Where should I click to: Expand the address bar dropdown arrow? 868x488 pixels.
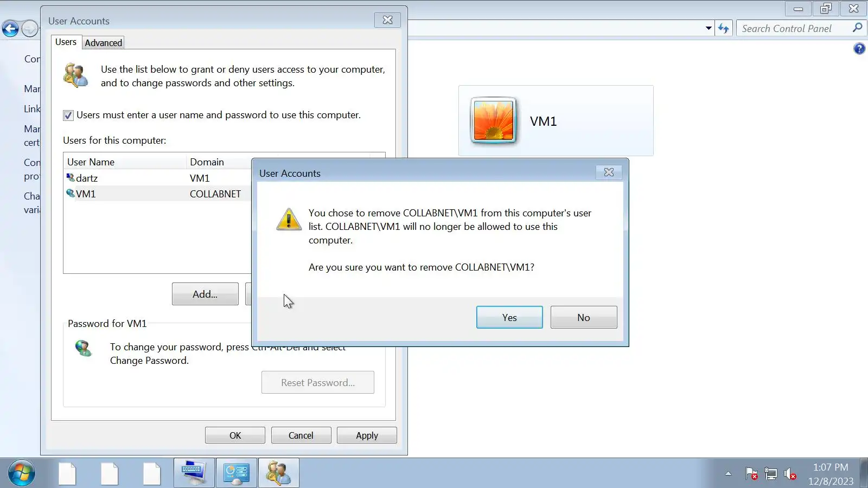tap(709, 28)
